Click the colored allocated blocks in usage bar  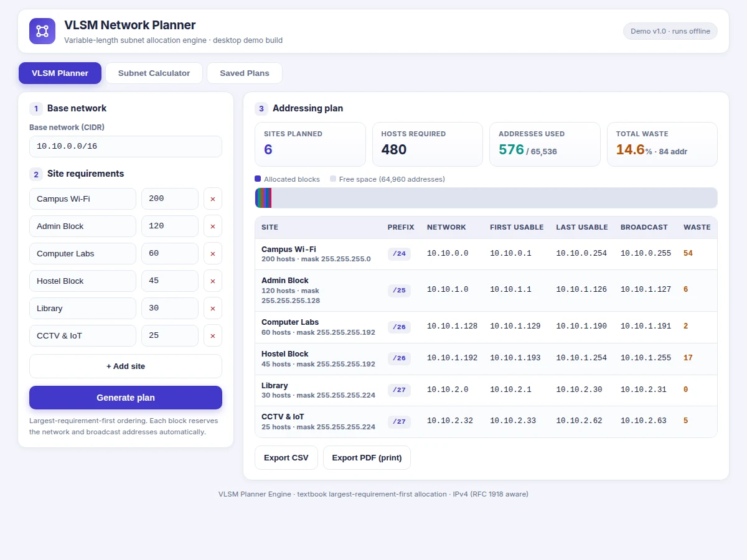[263, 198]
